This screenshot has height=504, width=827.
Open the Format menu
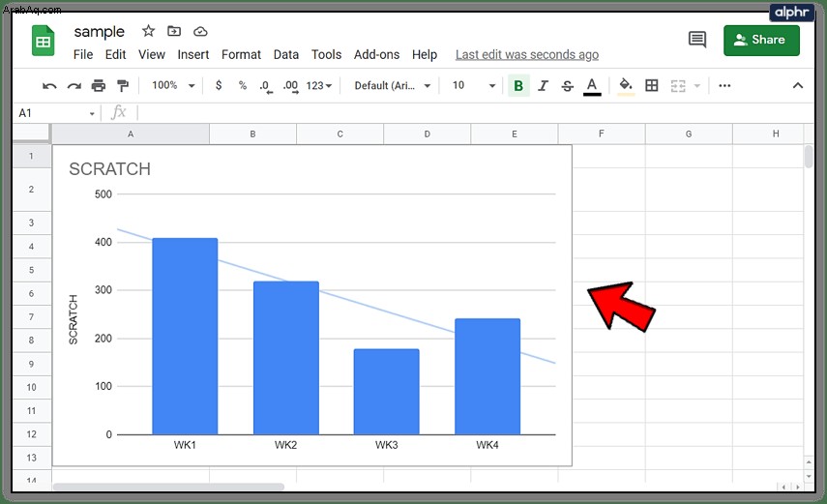241,55
